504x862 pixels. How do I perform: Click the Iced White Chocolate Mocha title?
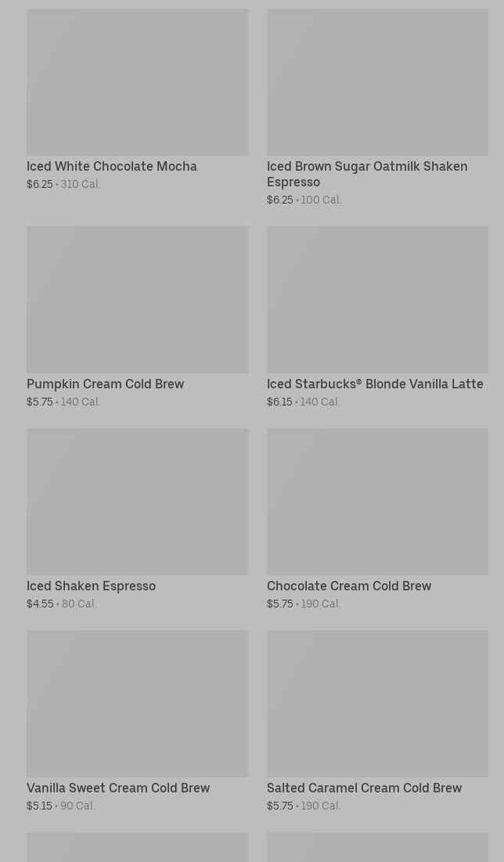pos(112,167)
